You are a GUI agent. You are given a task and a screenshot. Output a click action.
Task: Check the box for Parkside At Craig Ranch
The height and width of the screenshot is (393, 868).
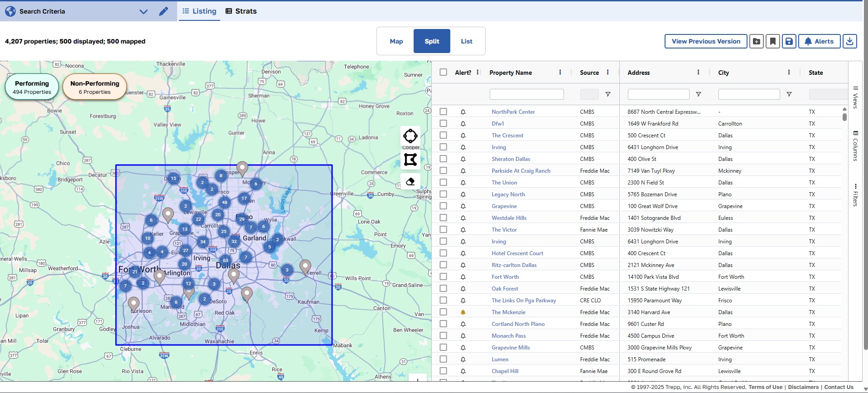click(444, 170)
